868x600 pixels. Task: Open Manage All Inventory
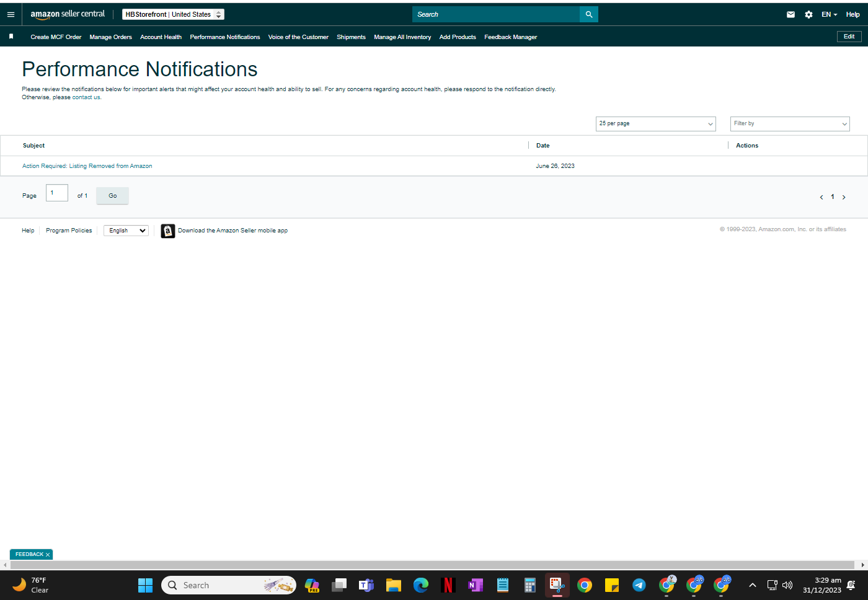tap(402, 37)
